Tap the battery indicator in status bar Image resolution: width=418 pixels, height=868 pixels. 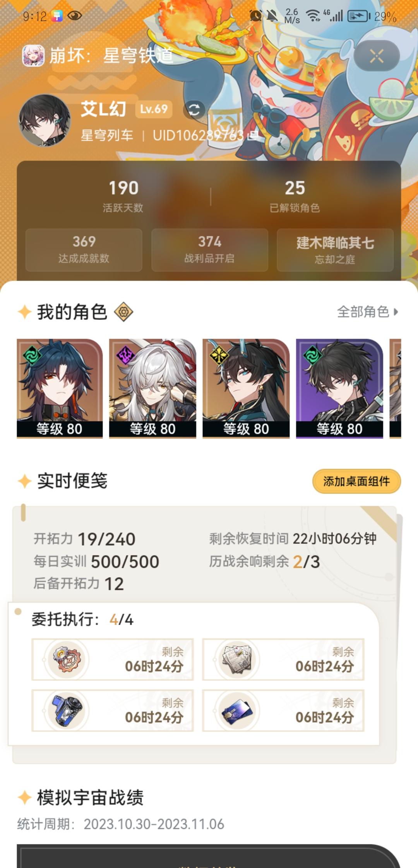click(359, 16)
